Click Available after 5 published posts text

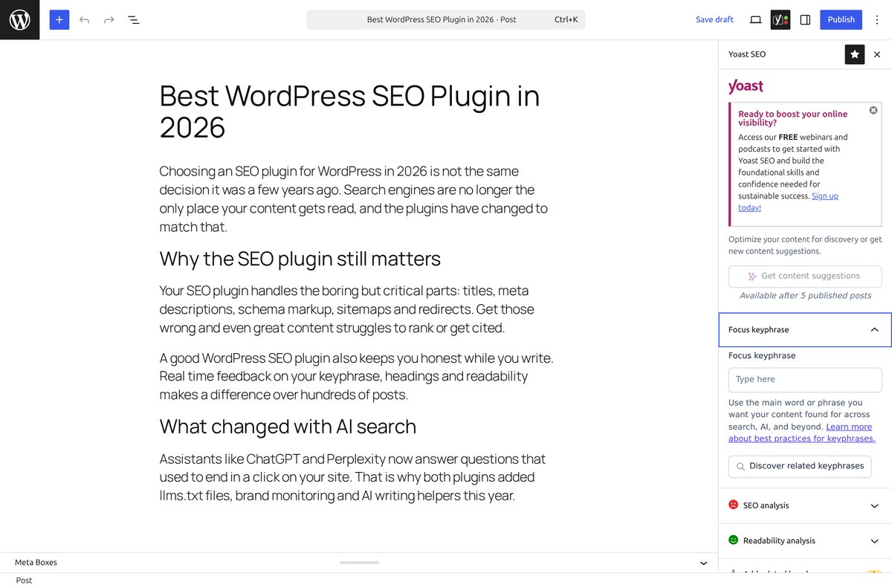805,296
